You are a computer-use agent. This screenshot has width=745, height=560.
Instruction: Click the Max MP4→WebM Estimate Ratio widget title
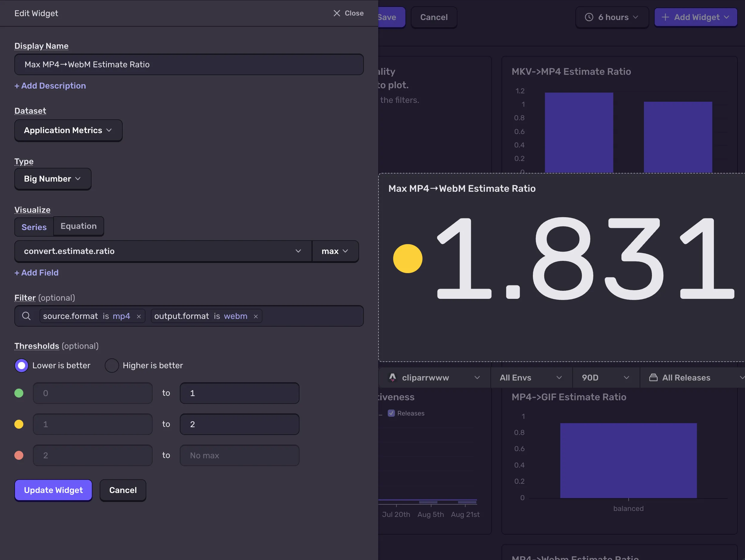coord(462,188)
